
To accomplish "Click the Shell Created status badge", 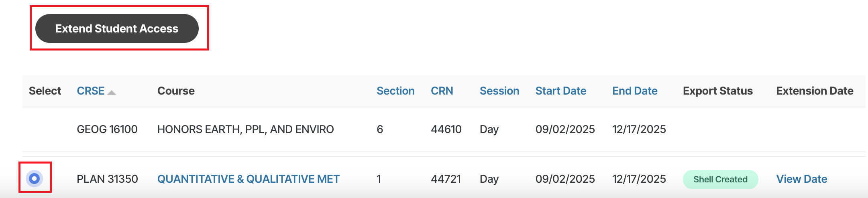I will click(x=720, y=179).
